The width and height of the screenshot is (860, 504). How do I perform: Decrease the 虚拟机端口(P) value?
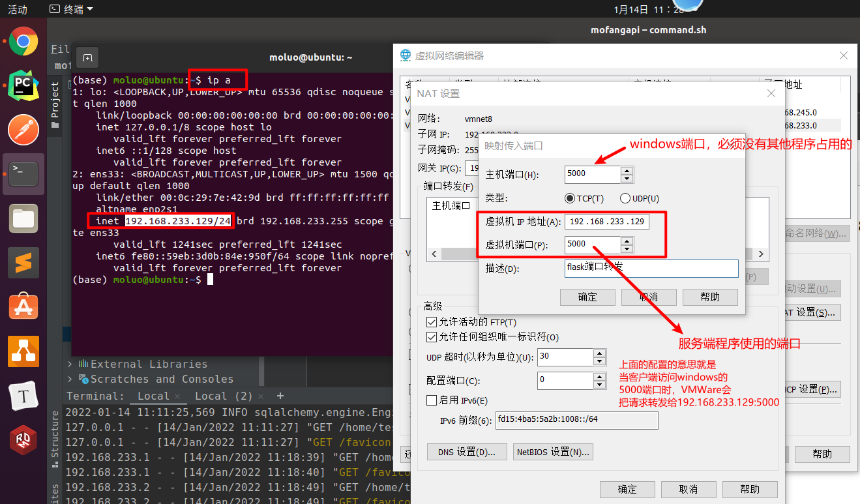(x=627, y=249)
